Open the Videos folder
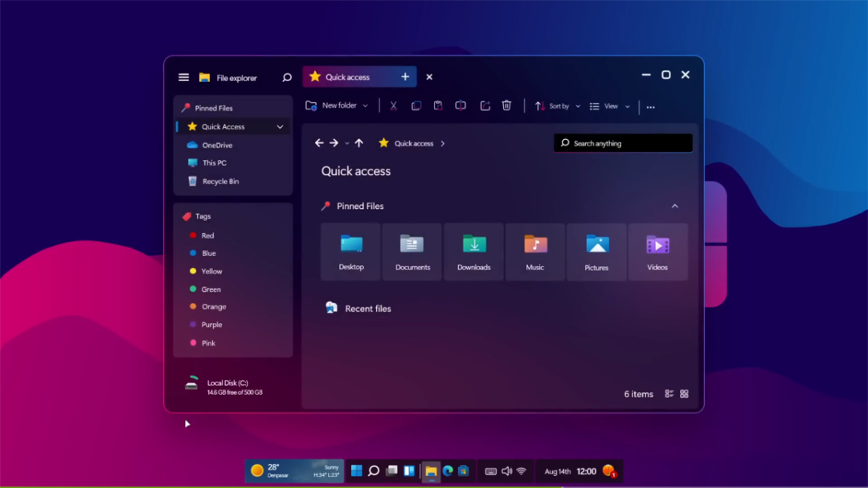Viewport: 868px width, 488px height. click(x=657, y=252)
